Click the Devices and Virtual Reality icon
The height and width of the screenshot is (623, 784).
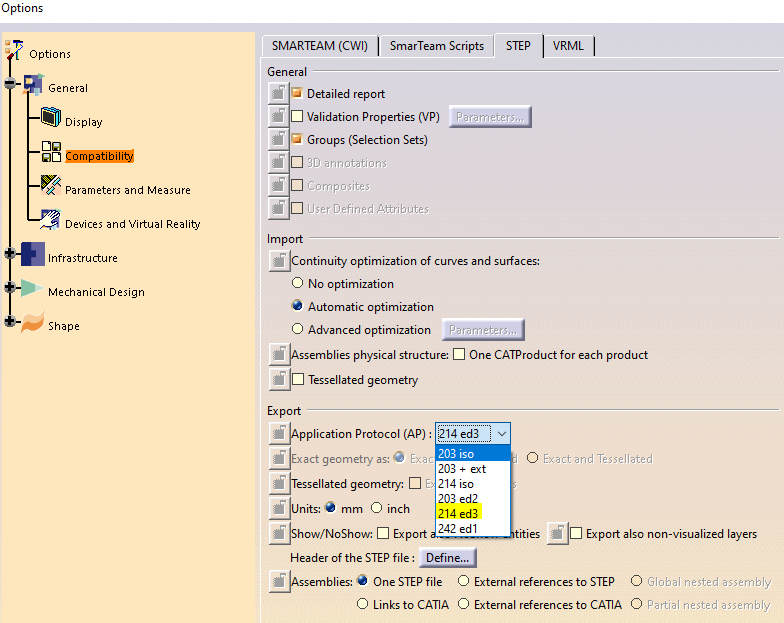(x=50, y=220)
